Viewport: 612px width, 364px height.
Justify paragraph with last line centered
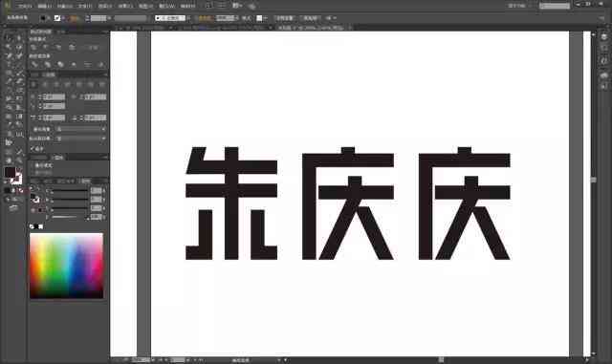79,84
